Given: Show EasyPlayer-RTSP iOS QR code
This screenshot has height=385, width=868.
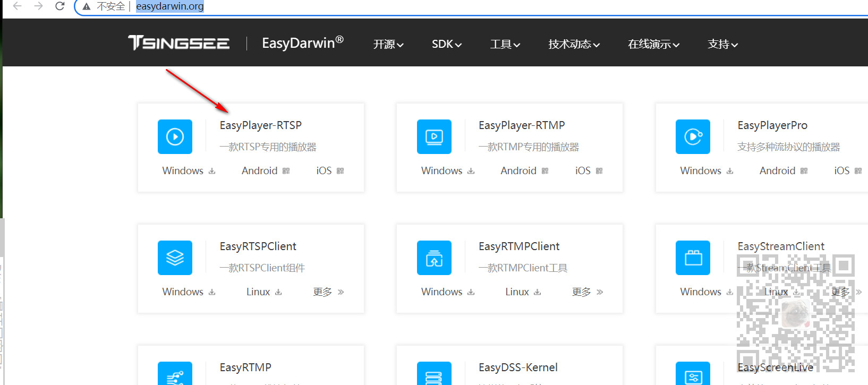Looking at the screenshot, I should pyautogui.click(x=330, y=170).
